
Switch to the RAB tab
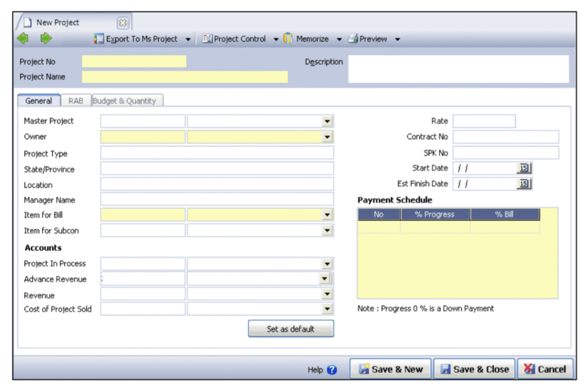(75, 101)
